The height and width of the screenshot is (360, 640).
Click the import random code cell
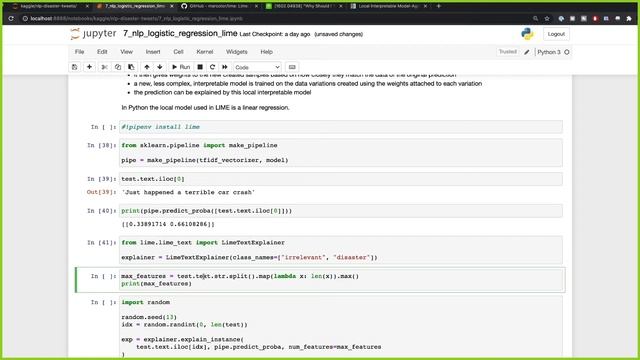tap(341, 328)
